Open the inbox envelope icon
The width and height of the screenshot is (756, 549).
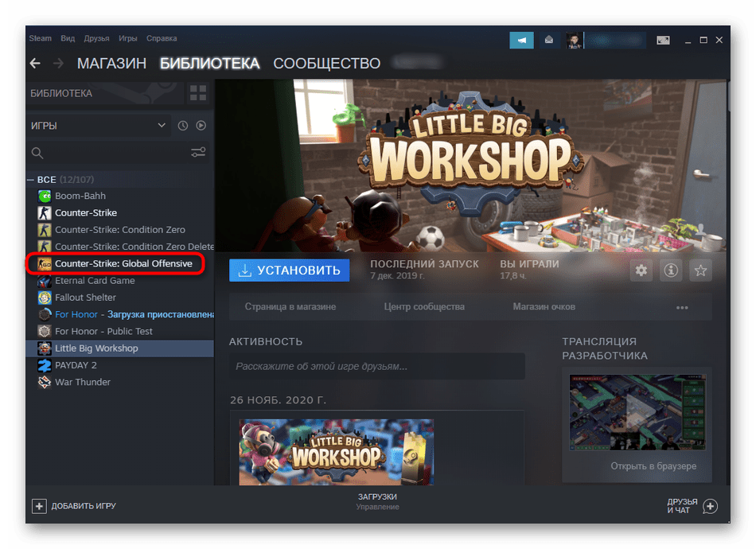coord(549,40)
